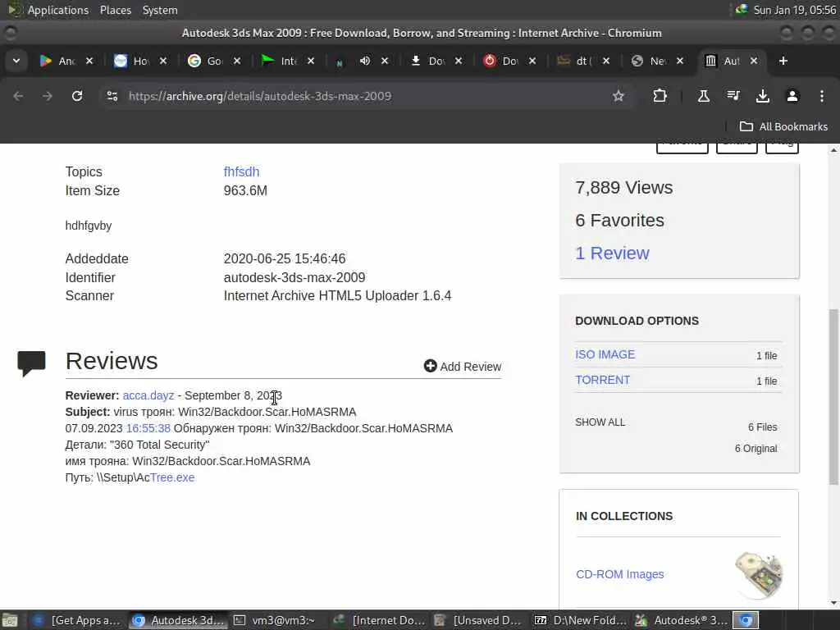Open reviewer acca.dayz profile link
This screenshot has height=630, width=840.
[148, 395]
